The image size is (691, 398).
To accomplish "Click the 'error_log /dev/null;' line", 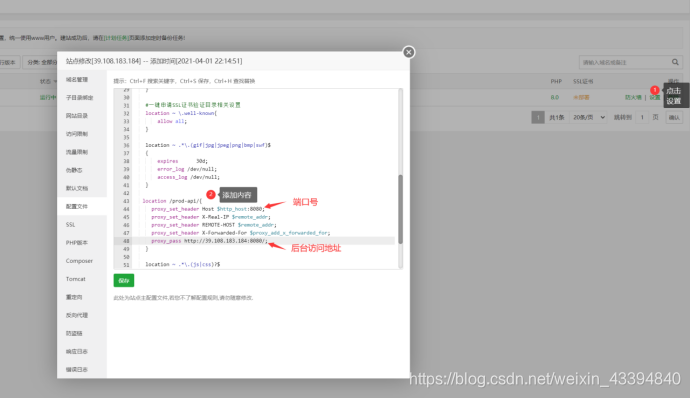I will [187, 169].
